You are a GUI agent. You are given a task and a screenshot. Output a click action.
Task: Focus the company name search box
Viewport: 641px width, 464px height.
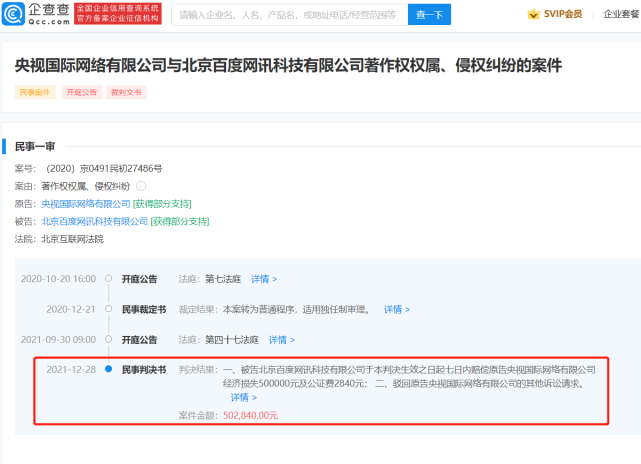pos(289,15)
